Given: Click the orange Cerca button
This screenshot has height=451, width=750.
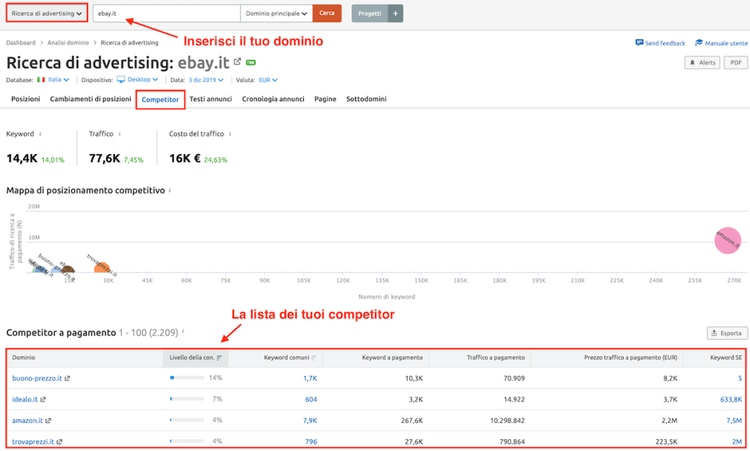Looking at the screenshot, I should pos(327,13).
